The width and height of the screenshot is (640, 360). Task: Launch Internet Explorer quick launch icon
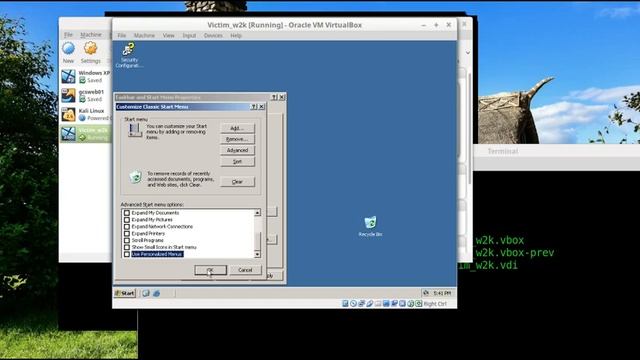click(156, 293)
